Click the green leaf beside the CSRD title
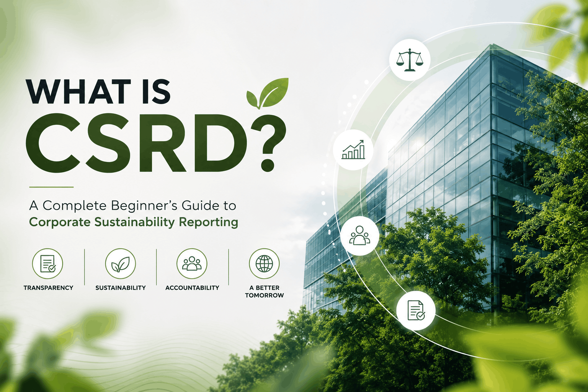The height and width of the screenshot is (392, 588). tap(268, 93)
